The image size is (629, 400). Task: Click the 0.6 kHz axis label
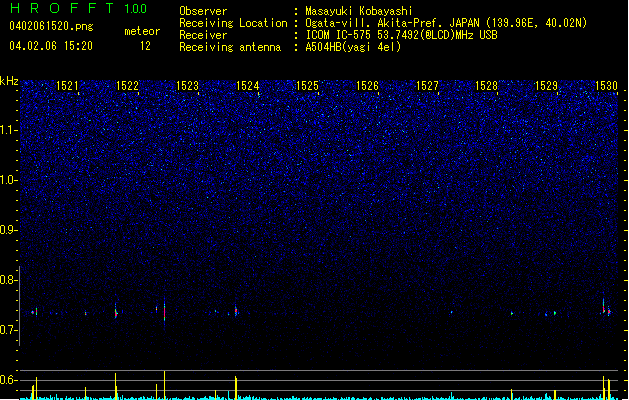[9, 380]
